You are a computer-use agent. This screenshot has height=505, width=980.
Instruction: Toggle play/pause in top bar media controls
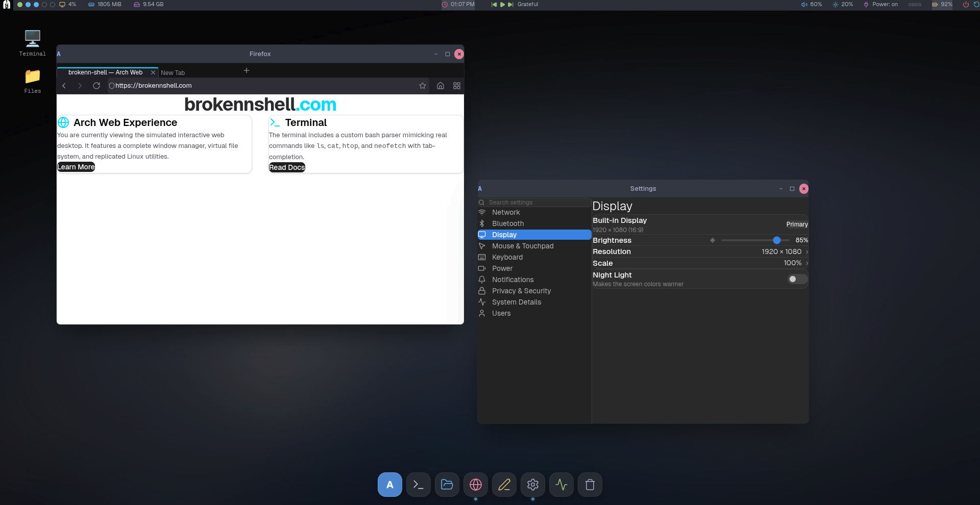[502, 4]
